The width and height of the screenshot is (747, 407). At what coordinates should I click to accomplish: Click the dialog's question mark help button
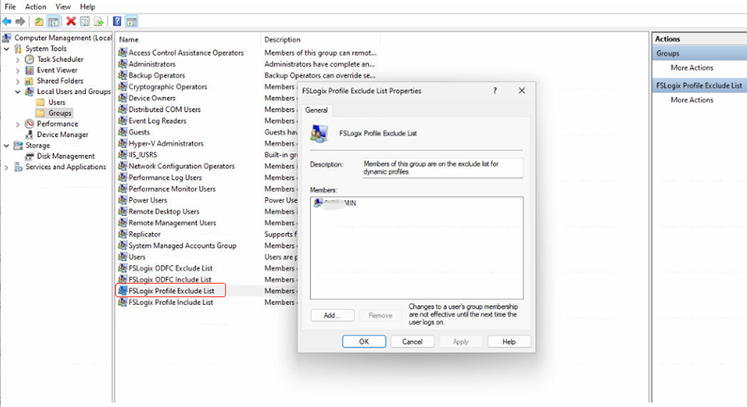495,91
